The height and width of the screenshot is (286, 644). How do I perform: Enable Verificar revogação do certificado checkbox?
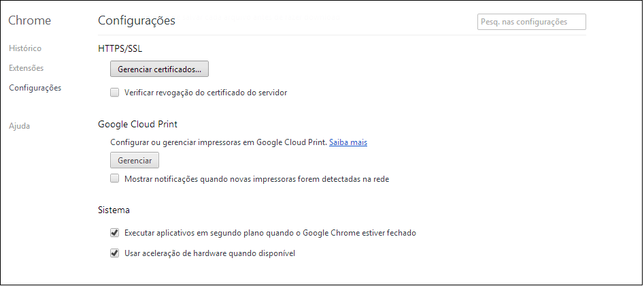click(x=114, y=92)
